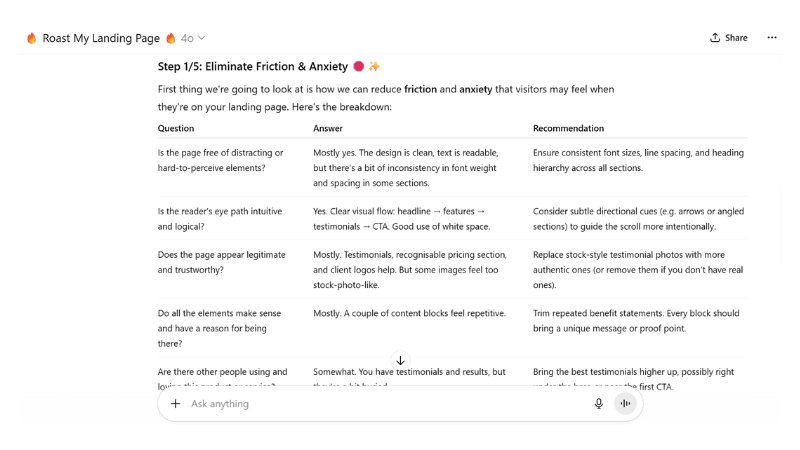Click the Share upload icon
Image resolution: width=800 pixels, height=450 pixels.
tap(715, 38)
